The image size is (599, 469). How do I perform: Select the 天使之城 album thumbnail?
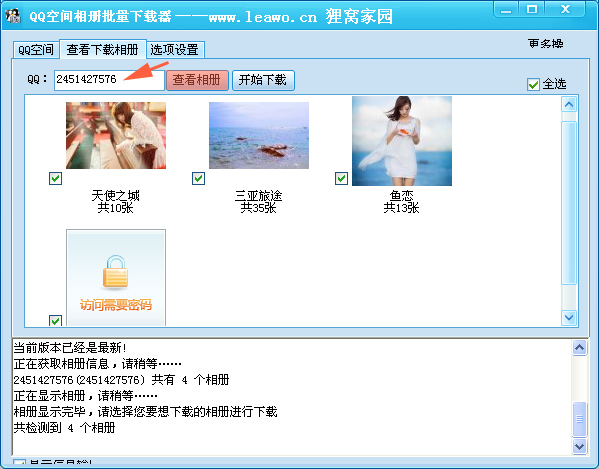coord(116,135)
